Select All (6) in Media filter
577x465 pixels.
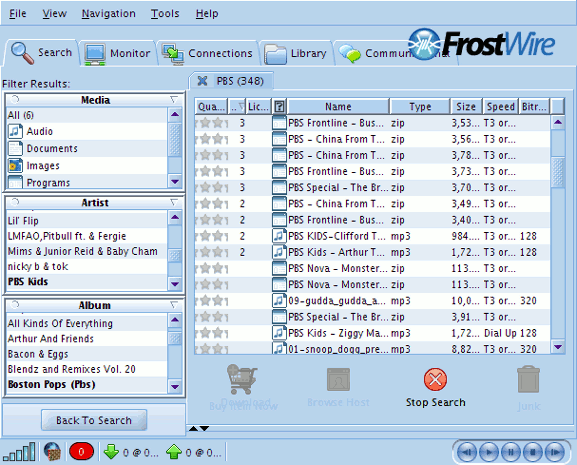coord(87,115)
